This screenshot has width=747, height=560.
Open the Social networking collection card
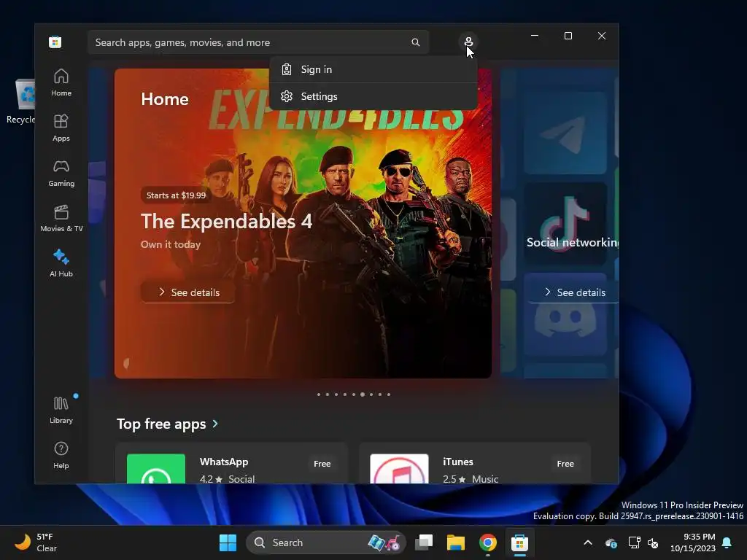tap(560, 223)
